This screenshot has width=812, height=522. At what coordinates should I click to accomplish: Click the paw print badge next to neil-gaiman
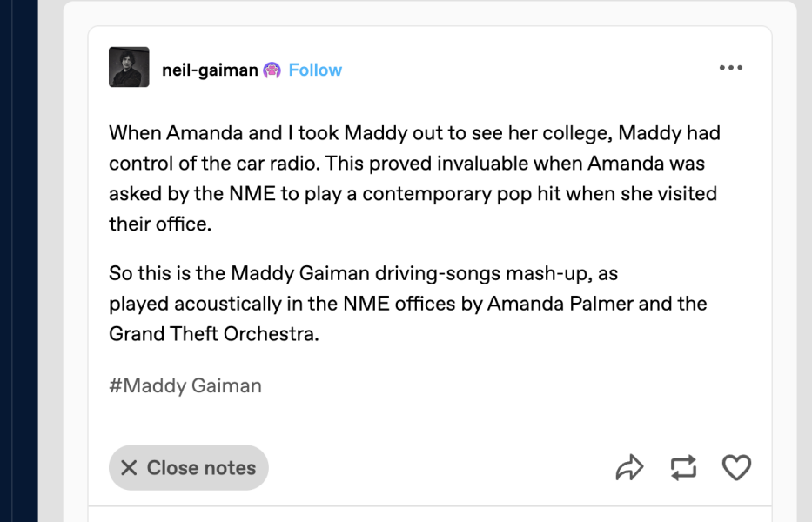pos(271,69)
